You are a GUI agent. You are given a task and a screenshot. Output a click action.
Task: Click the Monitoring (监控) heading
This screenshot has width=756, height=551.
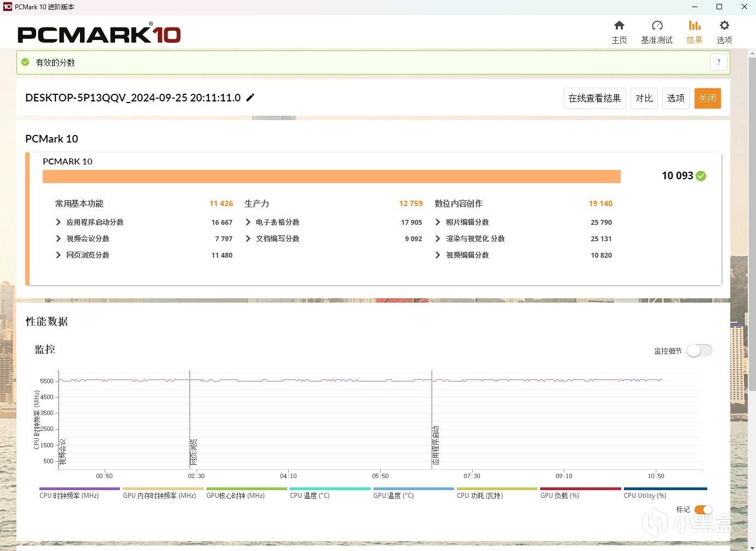(45, 349)
